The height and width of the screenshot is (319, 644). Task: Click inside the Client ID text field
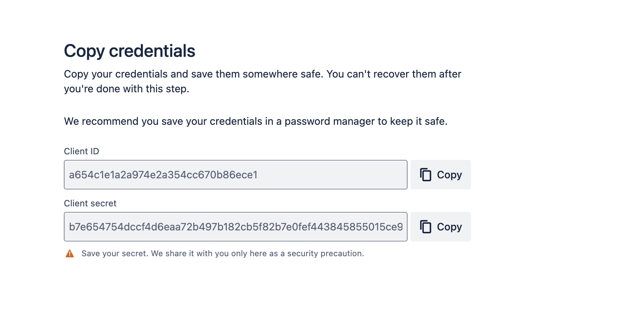(x=236, y=175)
